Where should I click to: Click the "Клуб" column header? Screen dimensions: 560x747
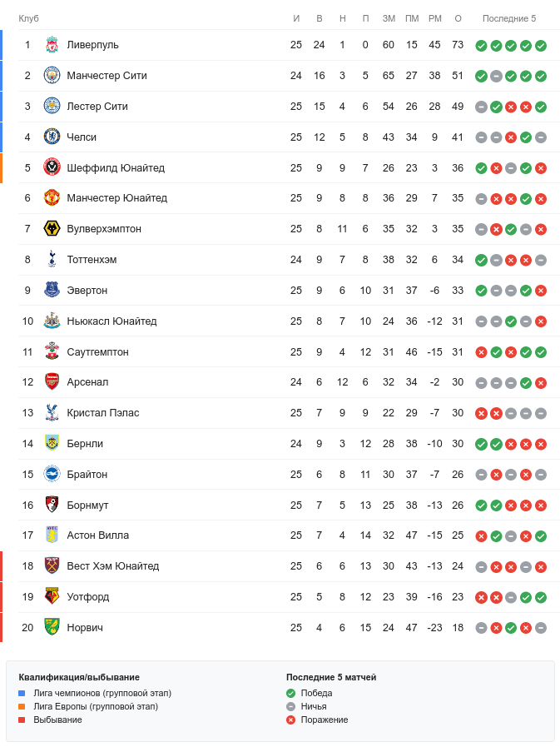coord(29,18)
